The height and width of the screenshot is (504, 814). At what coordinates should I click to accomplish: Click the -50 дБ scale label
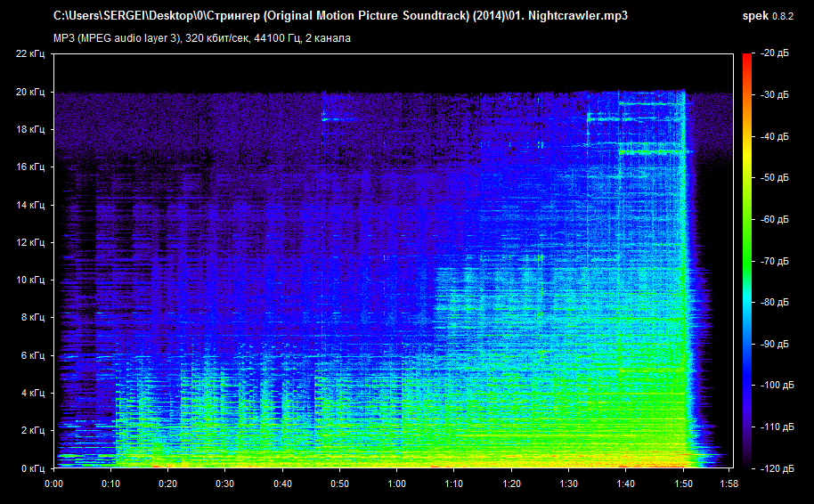coord(775,178)
